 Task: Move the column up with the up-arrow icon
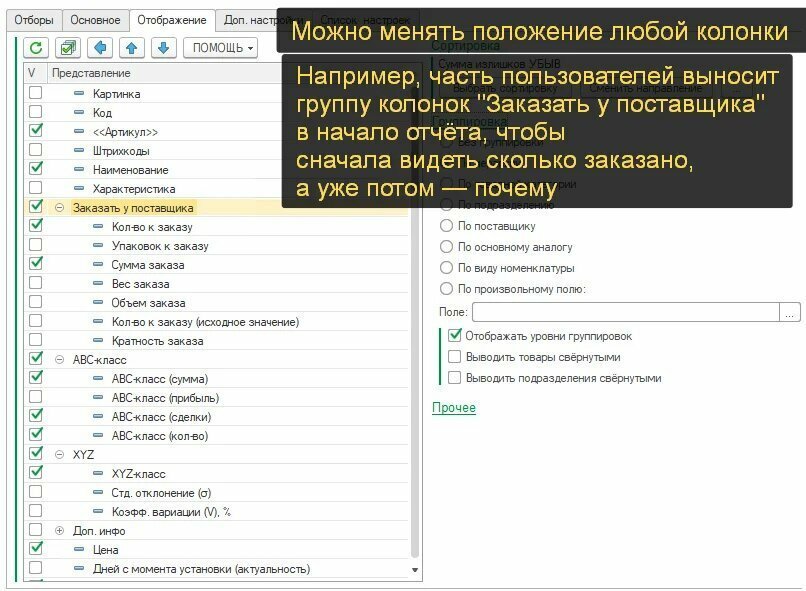click(132, 48)
